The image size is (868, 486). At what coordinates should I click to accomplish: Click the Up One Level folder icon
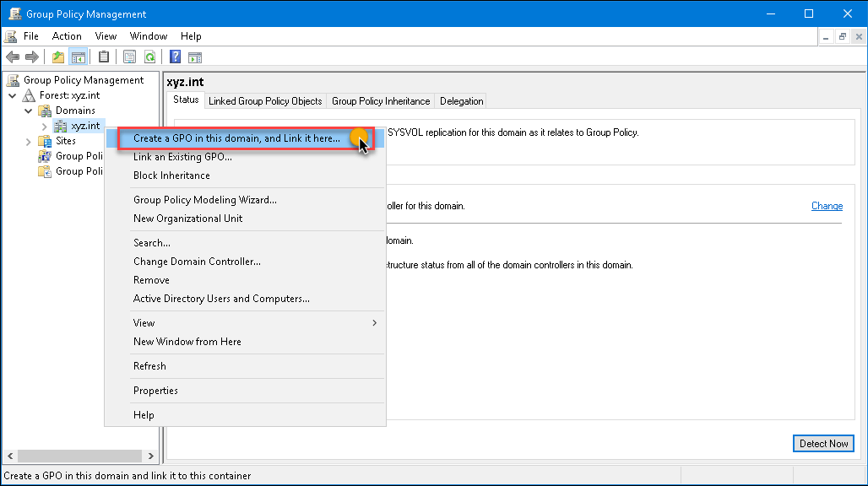(58, 57)
